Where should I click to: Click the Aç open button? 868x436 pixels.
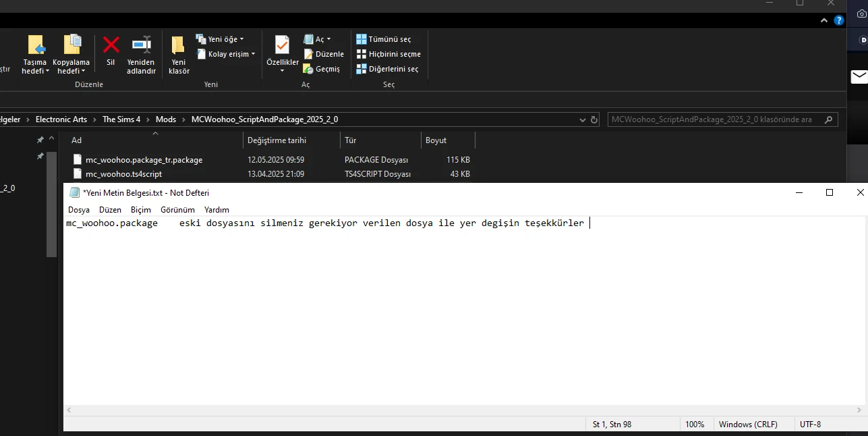tap(317, 39)
